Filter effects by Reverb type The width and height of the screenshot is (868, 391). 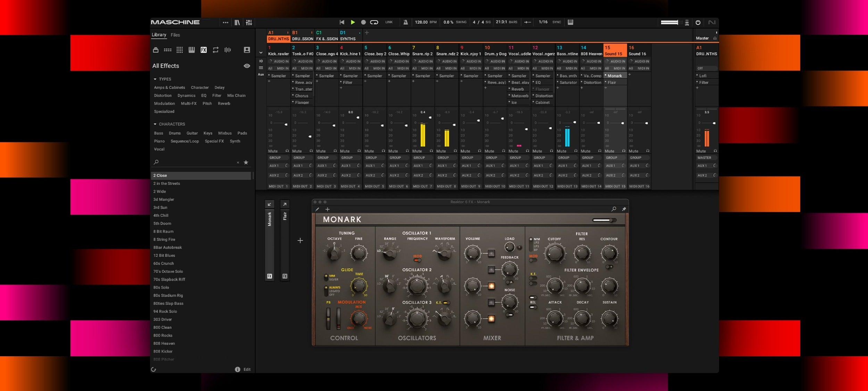pyautogui.click(x=224, y=104)
